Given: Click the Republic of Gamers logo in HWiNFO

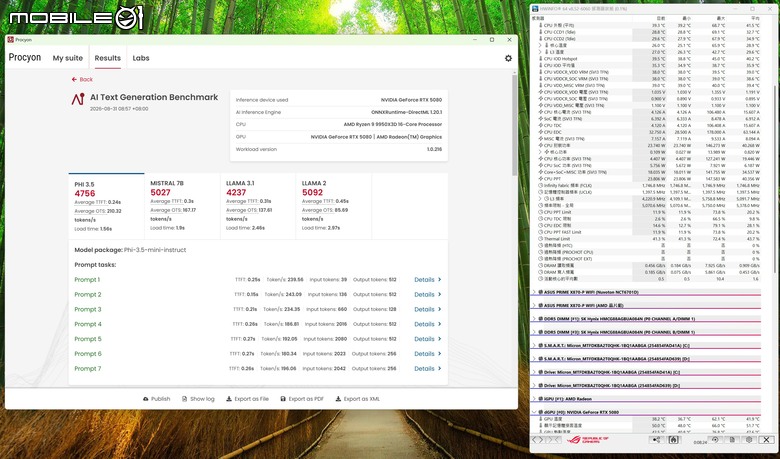Looking at the screenshot, I should tap(588, 440).
